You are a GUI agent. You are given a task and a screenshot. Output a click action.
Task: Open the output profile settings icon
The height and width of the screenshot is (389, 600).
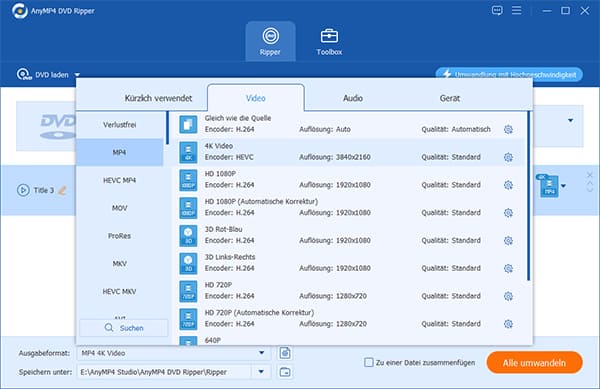pos(285,353)
